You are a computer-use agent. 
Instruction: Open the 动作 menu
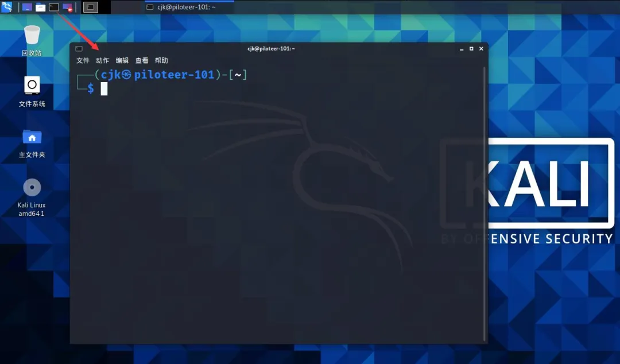pos(102,60)
